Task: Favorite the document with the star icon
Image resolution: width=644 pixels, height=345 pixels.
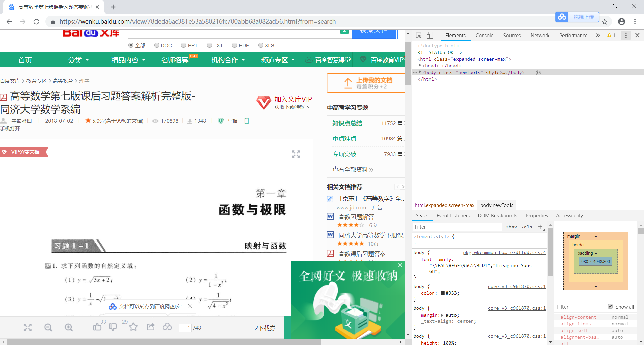Action: tap(133, 327)
